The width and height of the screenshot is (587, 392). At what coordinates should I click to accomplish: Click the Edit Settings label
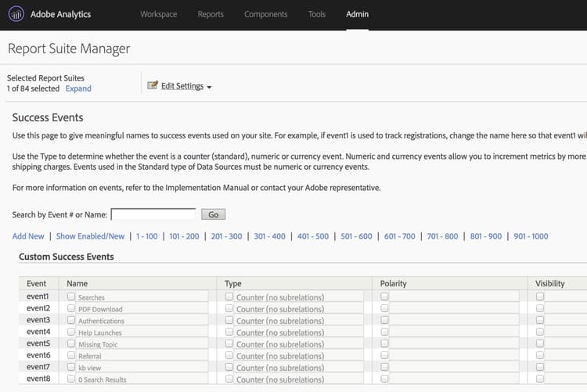[x=182, y=86]
